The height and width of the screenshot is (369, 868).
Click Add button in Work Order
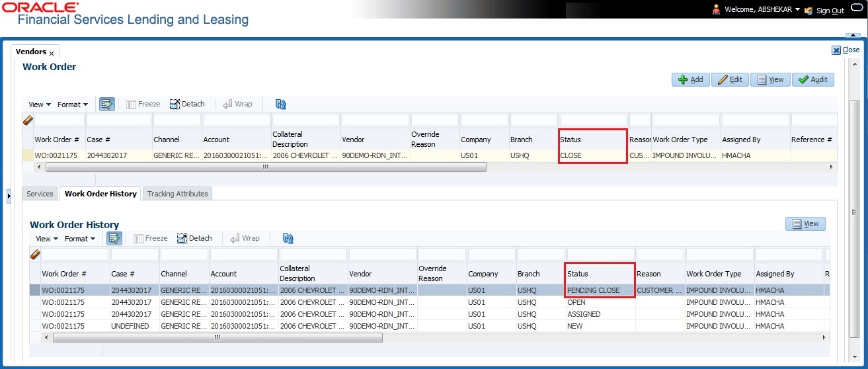point(690,79)
